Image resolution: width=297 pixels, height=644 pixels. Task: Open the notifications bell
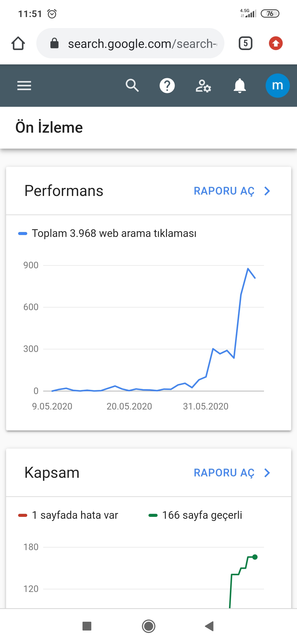click(x=240, y=86)
